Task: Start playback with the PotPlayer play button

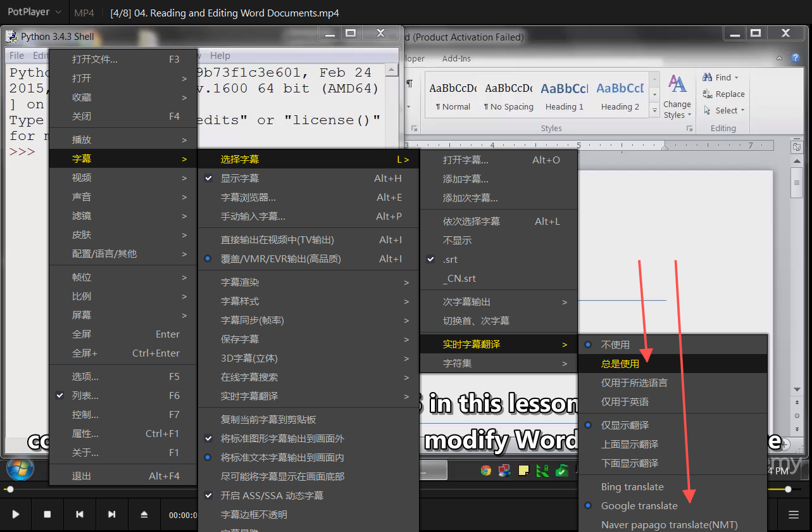Action: tap(16, 515)
